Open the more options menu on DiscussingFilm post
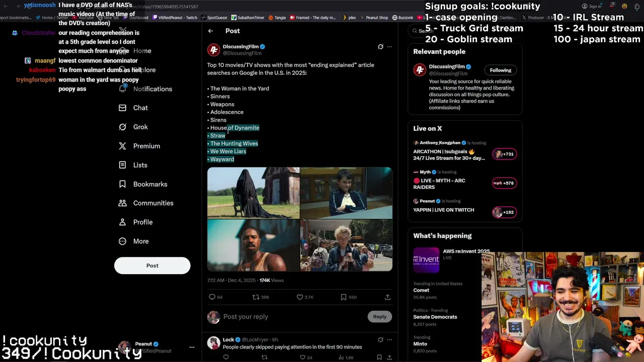The width and height of the screenshot is (644, 362). coord(389,47)
